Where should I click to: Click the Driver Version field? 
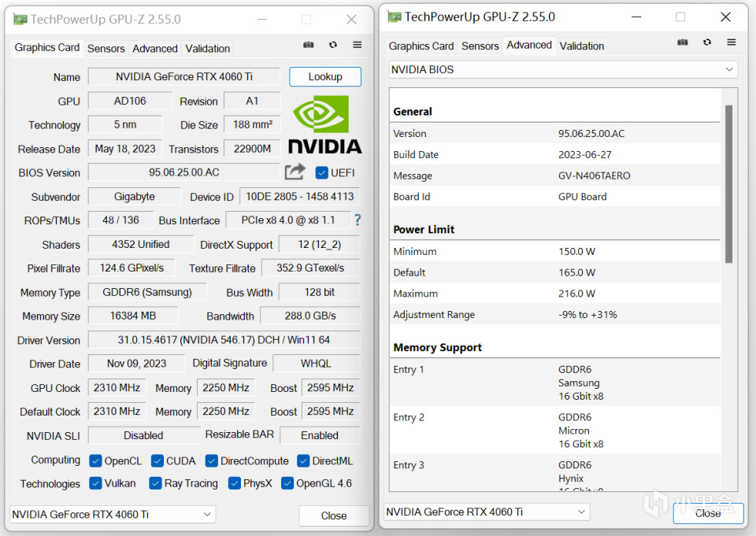224,340
